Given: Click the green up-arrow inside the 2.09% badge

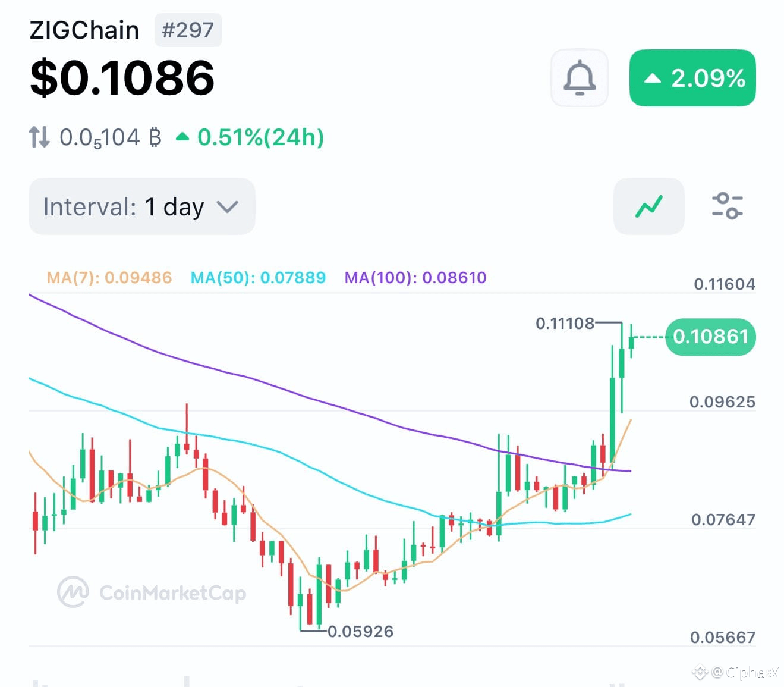Looking at the screenshot, I should click(653, 78).
